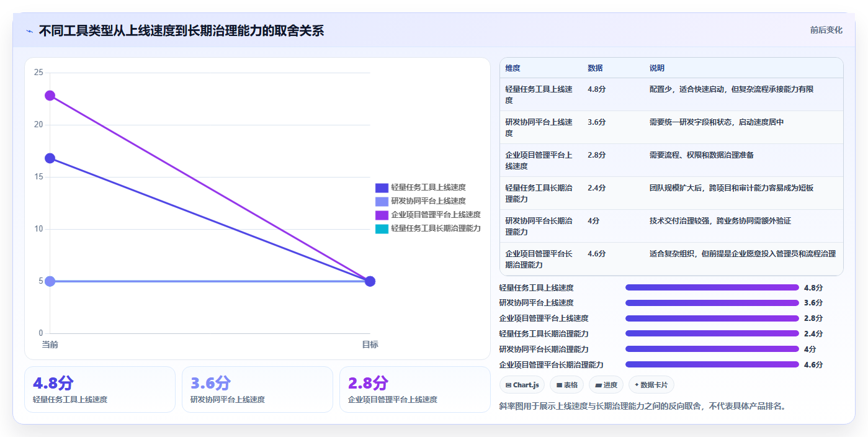The image size is (868, 437).
Task: Click the 4.6分 value in the table
Action: click(x=597, y=254)
